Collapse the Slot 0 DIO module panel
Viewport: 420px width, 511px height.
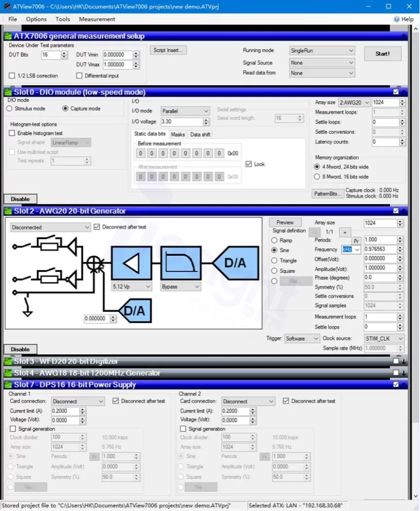click(404, 92)
